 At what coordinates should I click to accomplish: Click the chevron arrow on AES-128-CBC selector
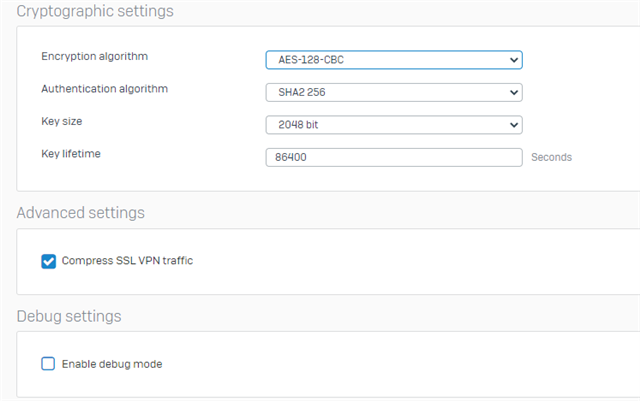(x=514, y=60)
